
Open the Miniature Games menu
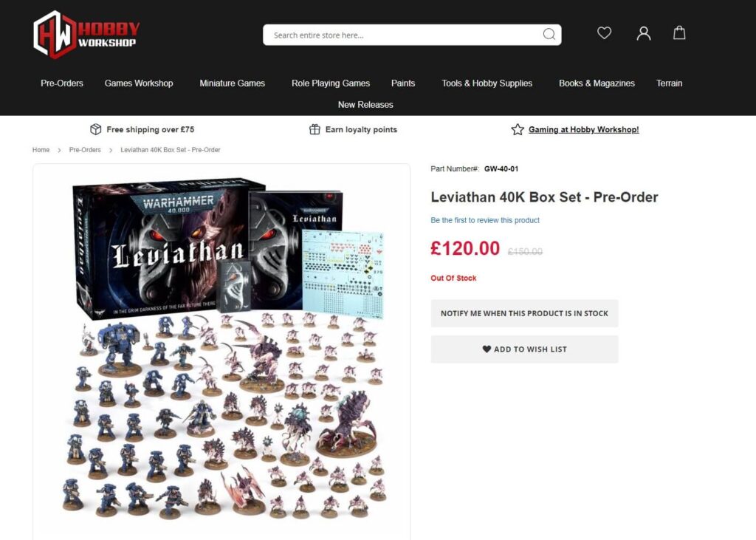(232, 83)
